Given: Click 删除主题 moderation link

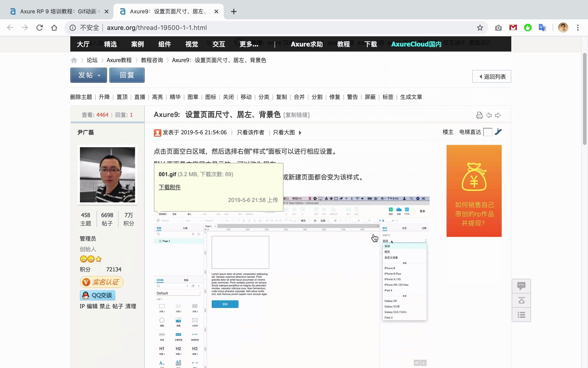Looking at the screenshot, I should pos(81,97).
